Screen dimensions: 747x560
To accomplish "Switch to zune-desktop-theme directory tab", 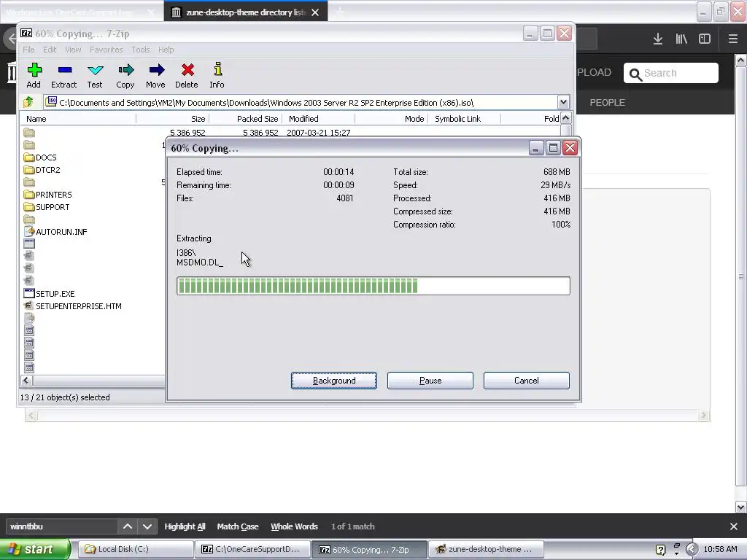I will [x=245, y=12].
